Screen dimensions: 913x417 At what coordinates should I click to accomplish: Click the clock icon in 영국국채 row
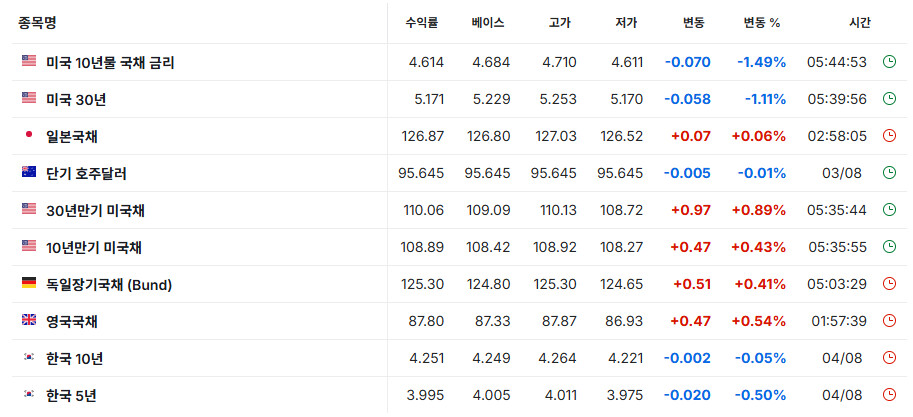pos(889,321)
